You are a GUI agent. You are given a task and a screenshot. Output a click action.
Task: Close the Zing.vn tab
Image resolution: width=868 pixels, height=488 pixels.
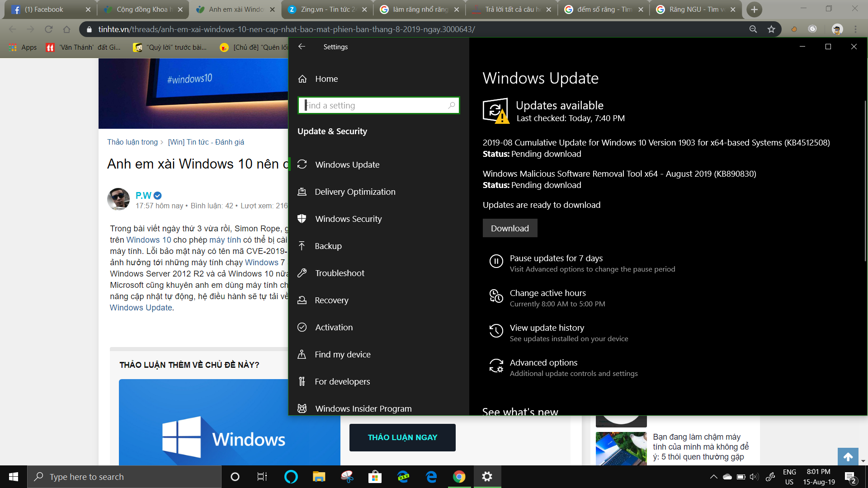364,9
